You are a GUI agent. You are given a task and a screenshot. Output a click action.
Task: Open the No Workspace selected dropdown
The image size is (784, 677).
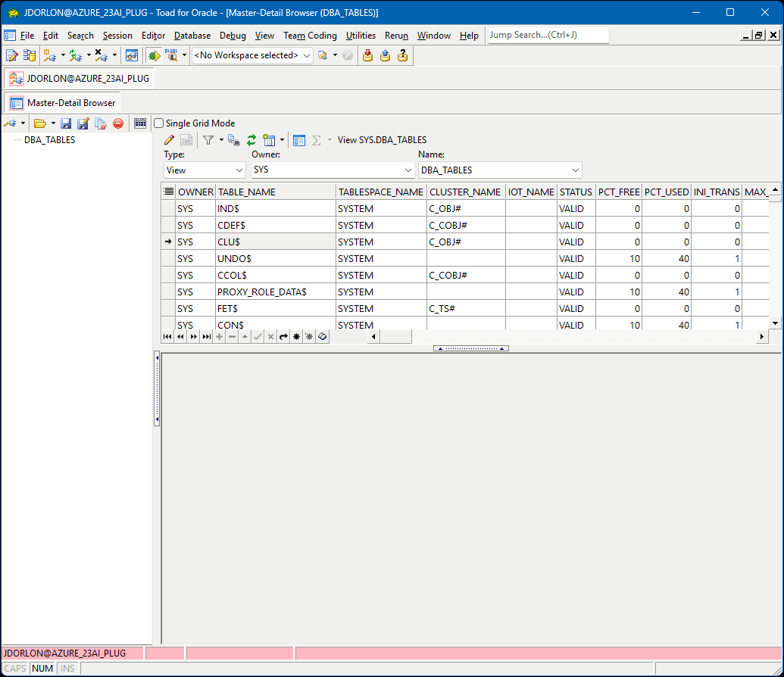252,55
